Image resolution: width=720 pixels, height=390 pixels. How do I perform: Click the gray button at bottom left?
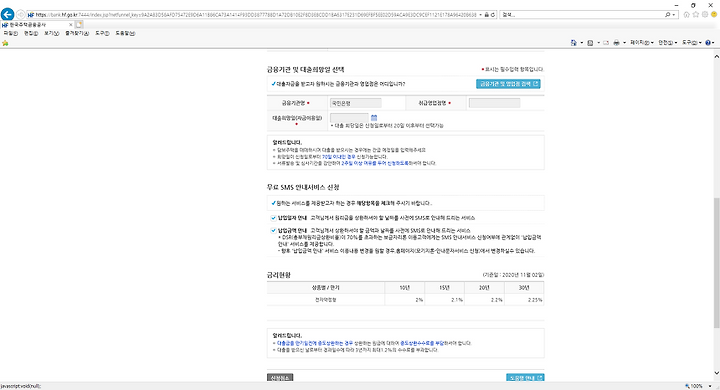tap(280, 378)
